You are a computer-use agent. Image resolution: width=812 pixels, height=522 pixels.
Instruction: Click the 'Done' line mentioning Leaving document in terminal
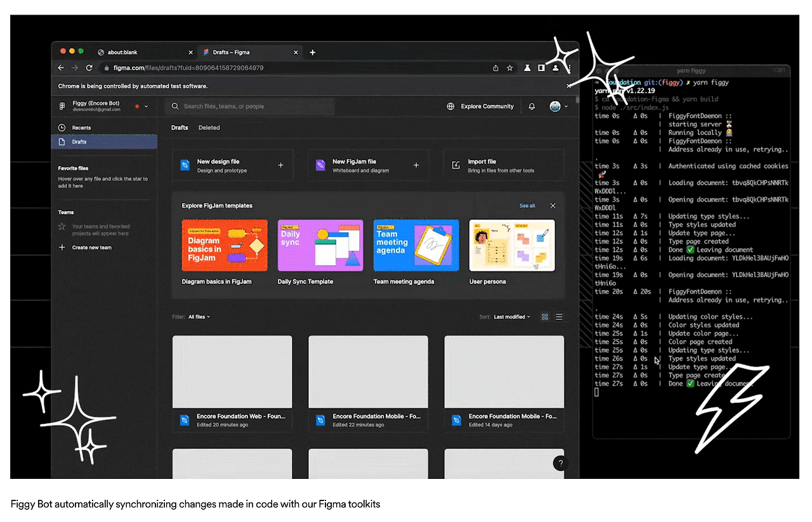[710, 250]
